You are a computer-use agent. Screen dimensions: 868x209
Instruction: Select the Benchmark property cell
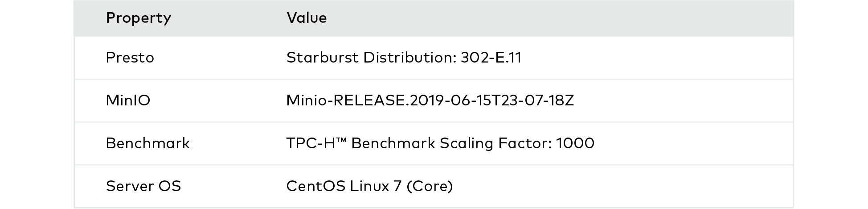(147, 143)
